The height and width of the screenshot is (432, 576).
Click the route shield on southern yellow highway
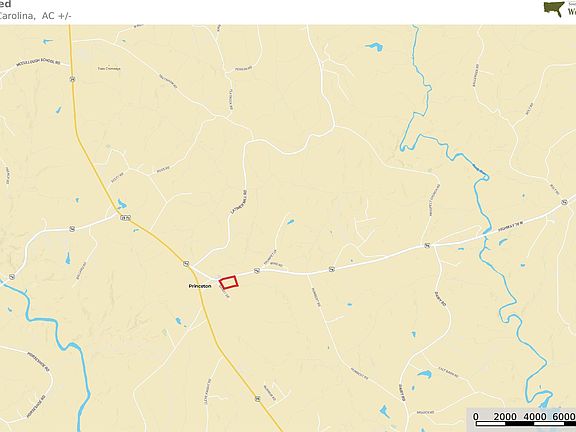[257, 398]
